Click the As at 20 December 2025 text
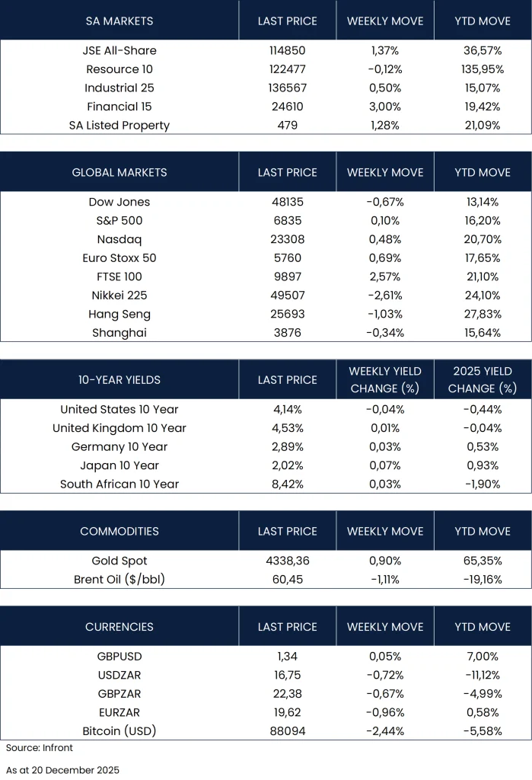This screenshot has width=532, height=780. 62,769
